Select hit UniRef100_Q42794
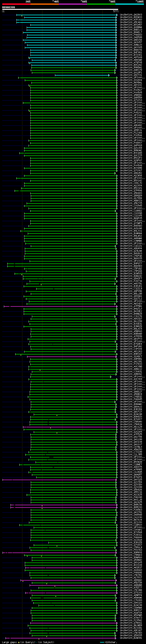This screenshot has width=146, height=644. (131, 437)
